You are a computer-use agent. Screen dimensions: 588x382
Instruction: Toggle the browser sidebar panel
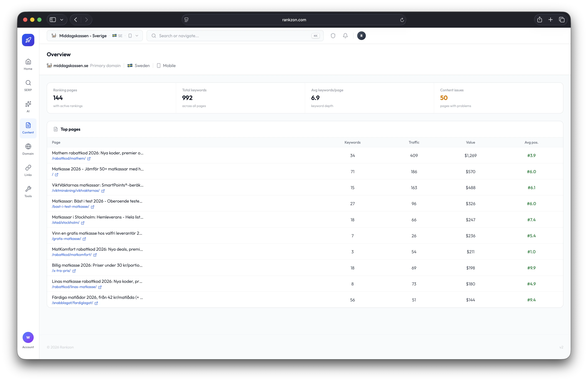[x=53, y=20]
